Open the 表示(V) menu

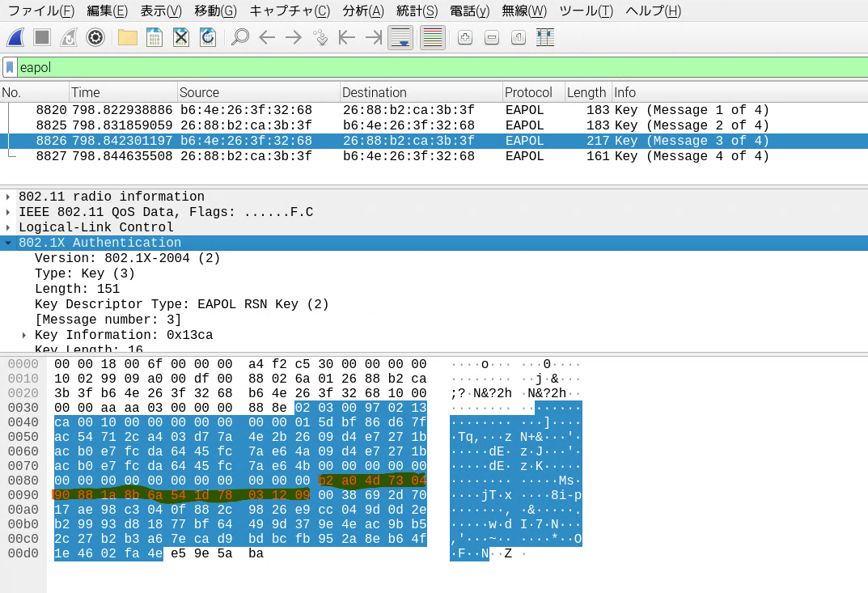[160, 11]
